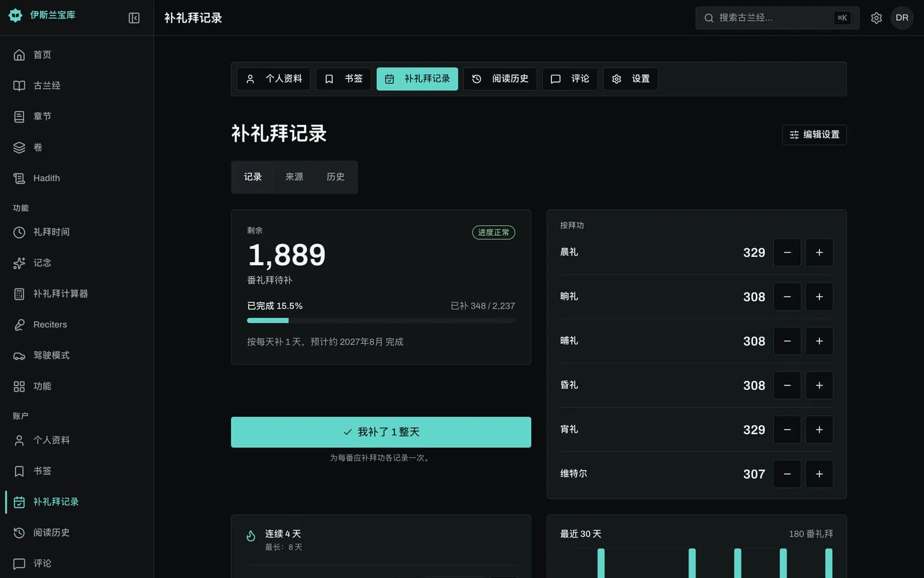Open 驾驶模式 in the sidebar

(77, 355)
